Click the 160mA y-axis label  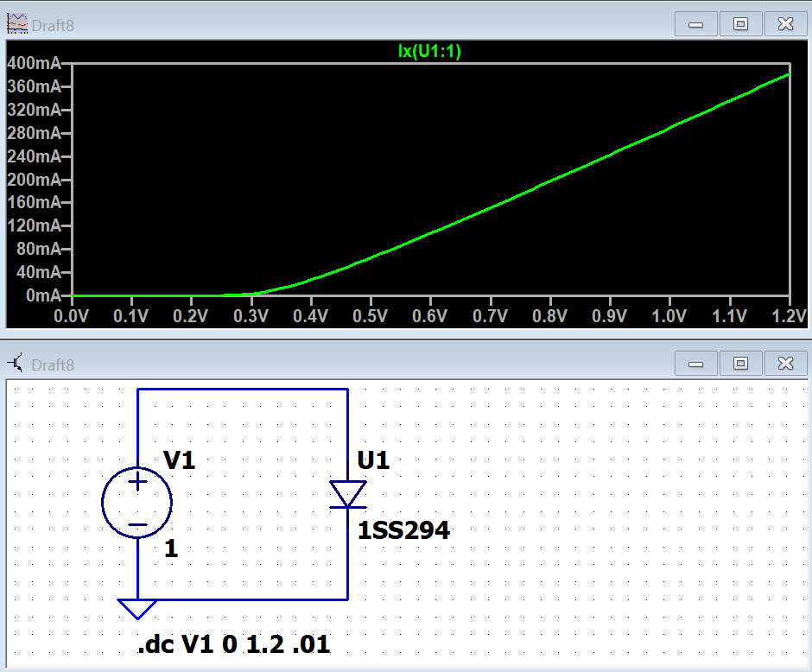[35, 202]
